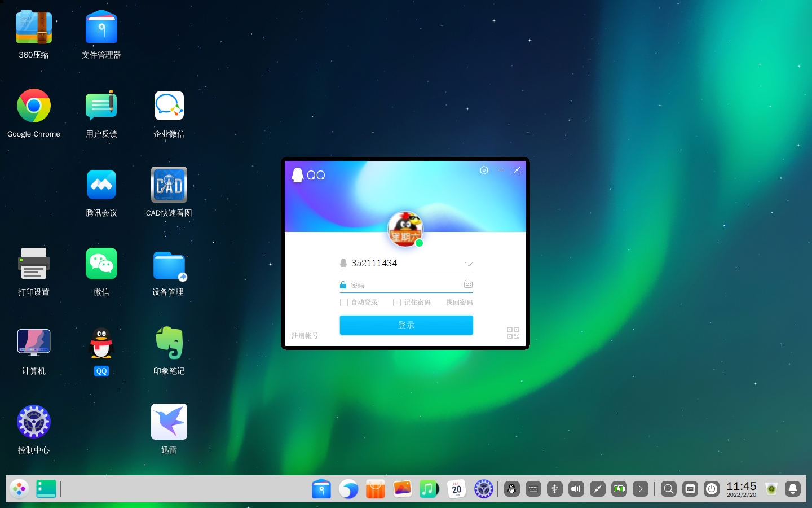Viewport: 812px width, 508px height.
Task: Open the green music player taskbar icon
Action: coord(430,489)
